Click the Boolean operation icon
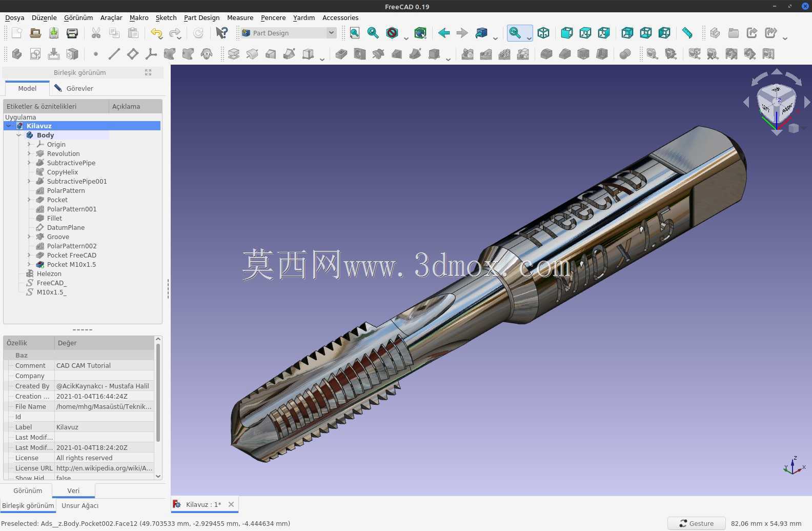This screenshot has height=531, width=812. click(x=625, y=54)
